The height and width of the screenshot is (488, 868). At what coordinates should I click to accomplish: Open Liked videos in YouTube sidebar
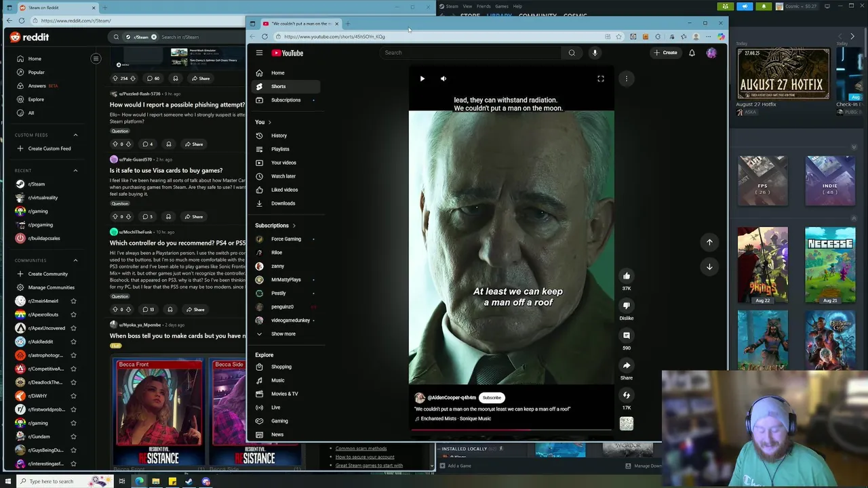(x=285, y=190)
